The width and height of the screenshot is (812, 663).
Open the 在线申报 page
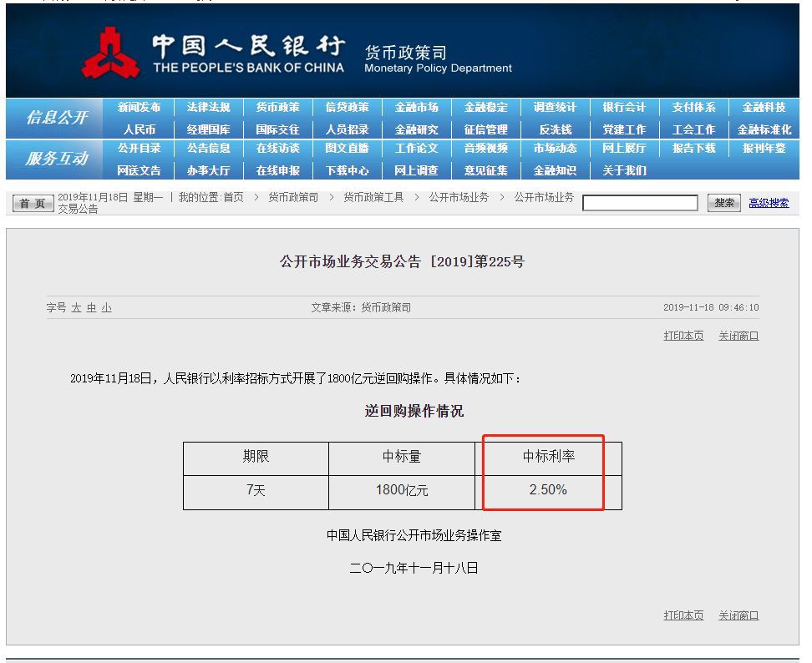[277, 171]
